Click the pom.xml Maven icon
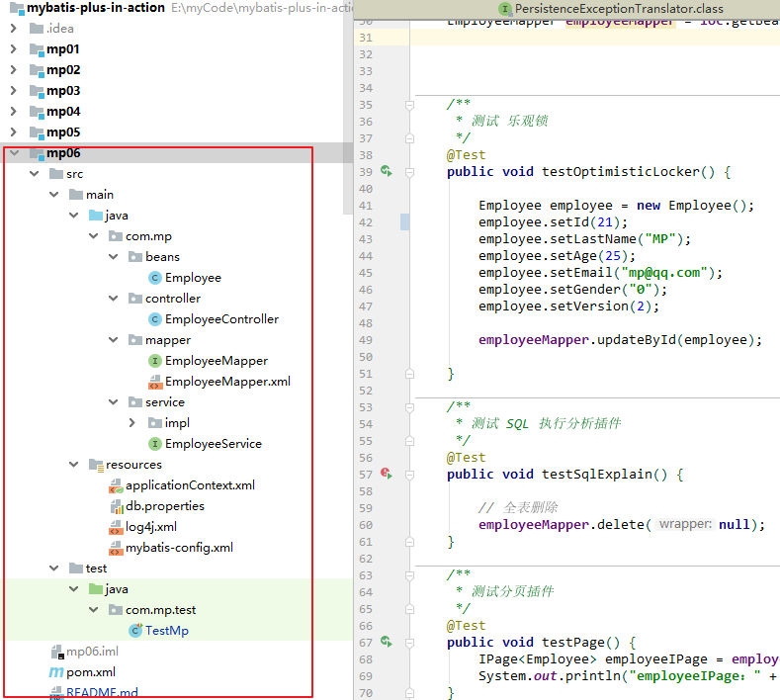This screenshot has height=700, width=780. (56, 672)
